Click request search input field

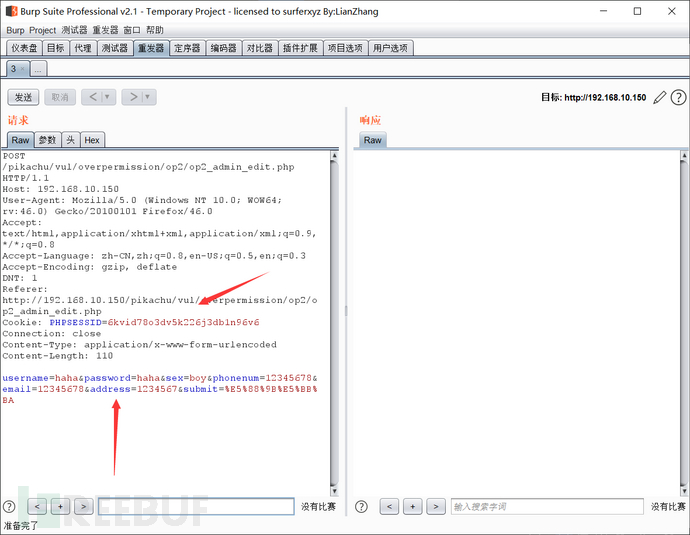click(x=196, y=506)
